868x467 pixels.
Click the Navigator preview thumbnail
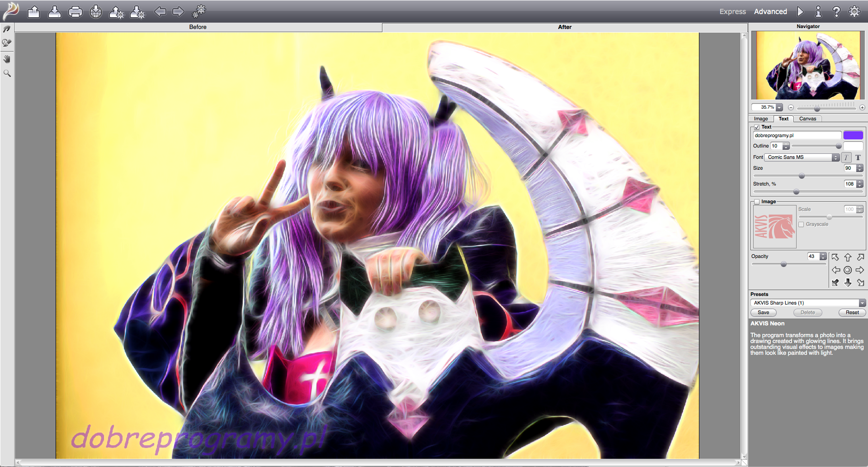[x=808, y=65]
